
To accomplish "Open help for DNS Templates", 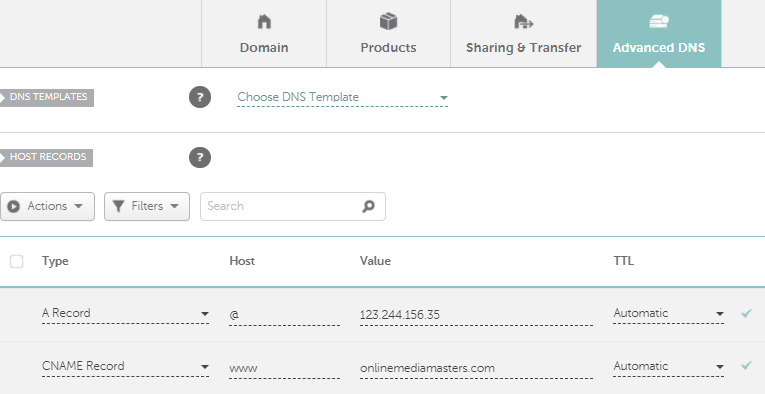I will [200, 97].
